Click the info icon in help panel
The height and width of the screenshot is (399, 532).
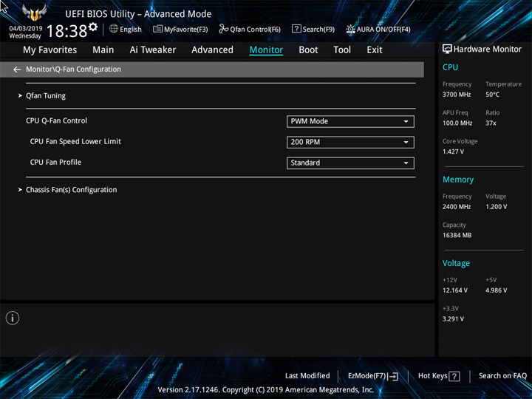point(13,318)
